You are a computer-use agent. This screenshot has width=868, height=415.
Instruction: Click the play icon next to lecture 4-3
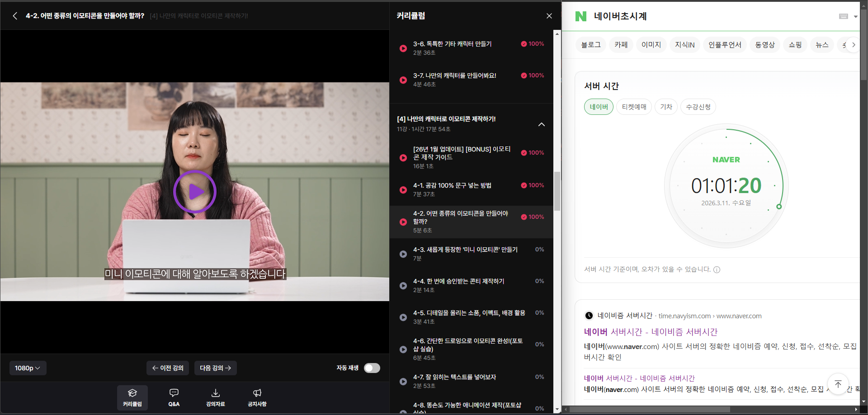point(403,254)
